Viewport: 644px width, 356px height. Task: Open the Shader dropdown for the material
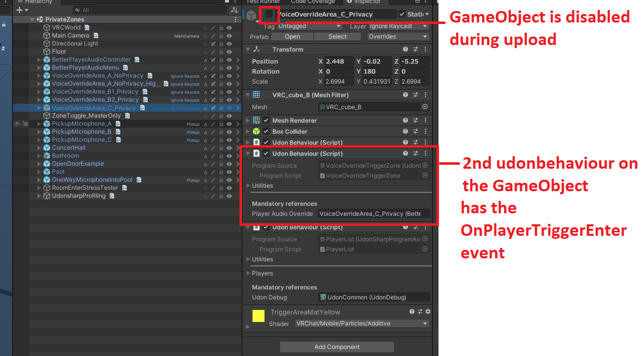362,323
